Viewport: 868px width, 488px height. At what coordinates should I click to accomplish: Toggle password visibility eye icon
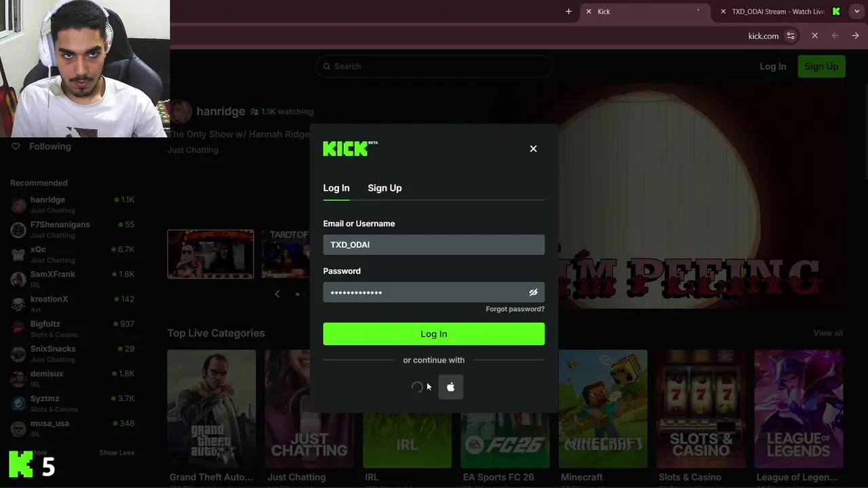point(533,292)
